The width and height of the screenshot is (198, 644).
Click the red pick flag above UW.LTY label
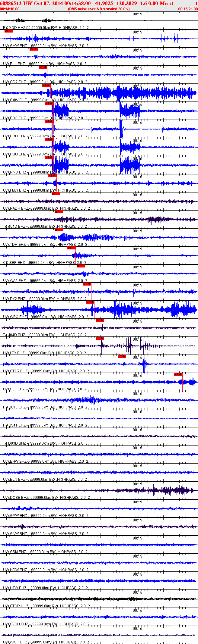click(x=100, y=338)
